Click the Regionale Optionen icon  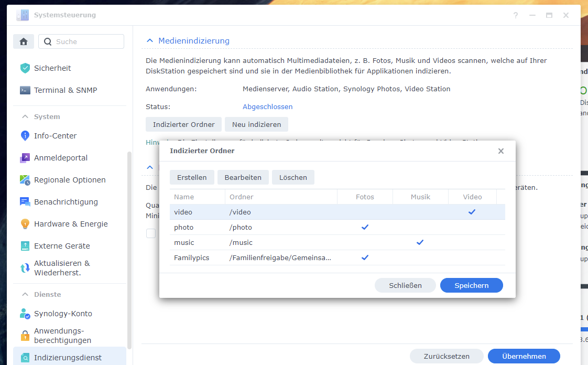coord(25,180)
